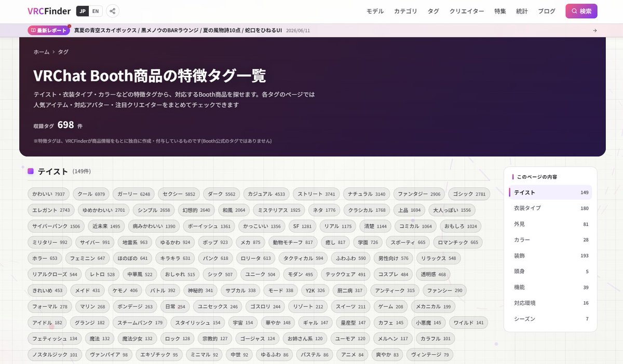Jump to カラー section in sidebar
Viewport: 623px width, 364px height.
pos(550,240)
